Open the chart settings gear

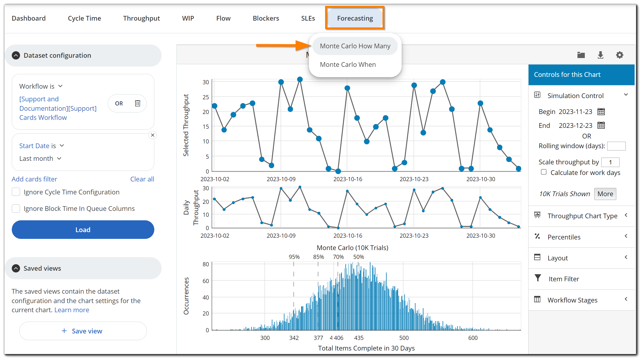click(620, 55)
